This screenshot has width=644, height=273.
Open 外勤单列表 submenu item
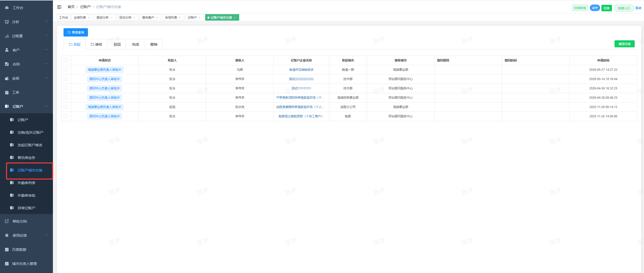(x=26, y=183)
